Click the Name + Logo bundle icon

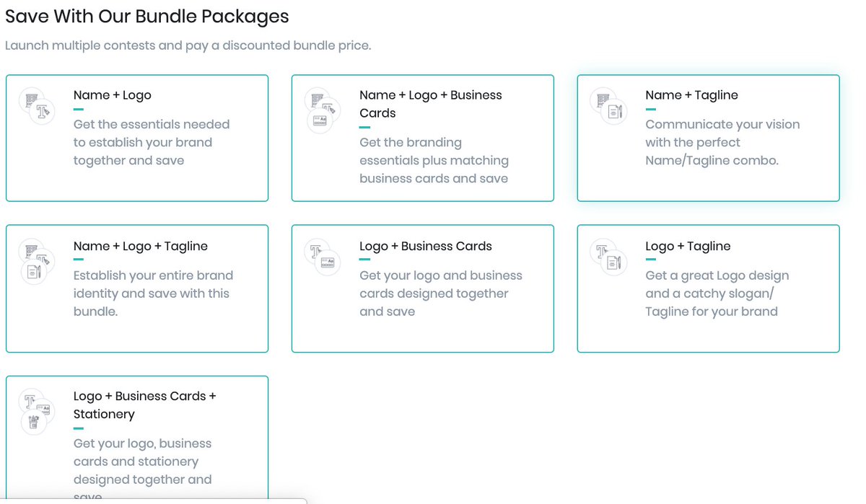click(x=36, y=105)
